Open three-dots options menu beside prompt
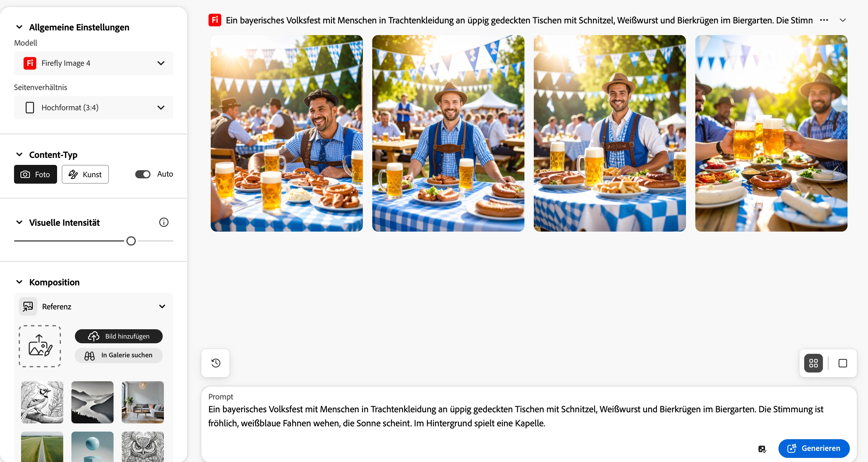Screen dimensions: 868x462 pyautogui.click(x=824, y=20)
